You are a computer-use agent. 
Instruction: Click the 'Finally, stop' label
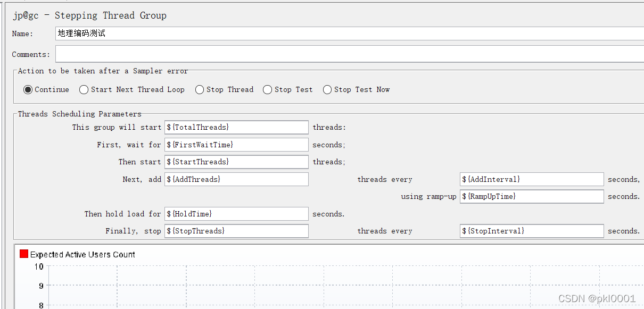tap(133, 231)
